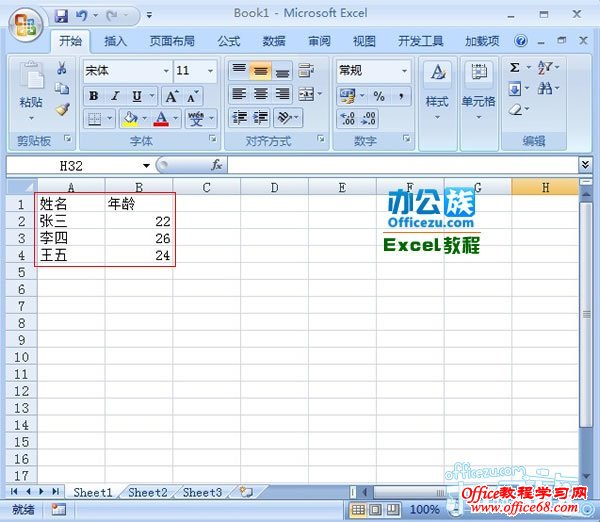Switch to the 页面布局 ribbon tab
The height and width of the screenshot is (522, 600).
click(x=172, y=41)
